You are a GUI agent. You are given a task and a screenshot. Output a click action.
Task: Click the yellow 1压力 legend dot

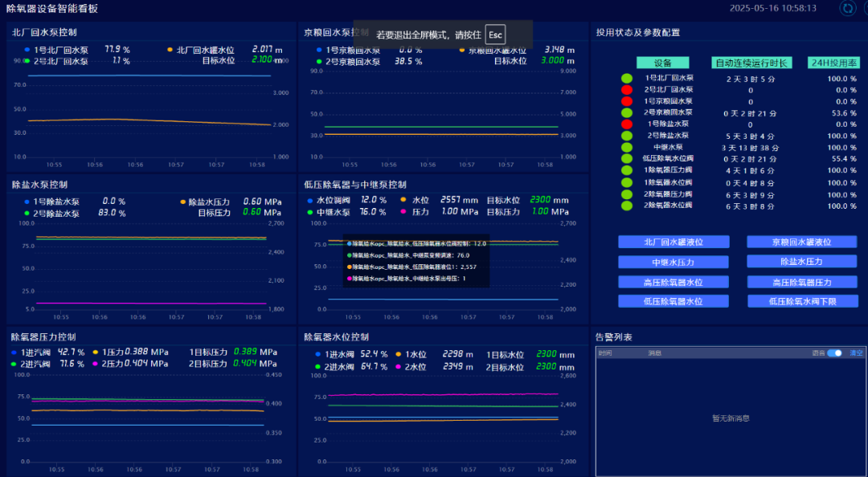coord(95,352)
